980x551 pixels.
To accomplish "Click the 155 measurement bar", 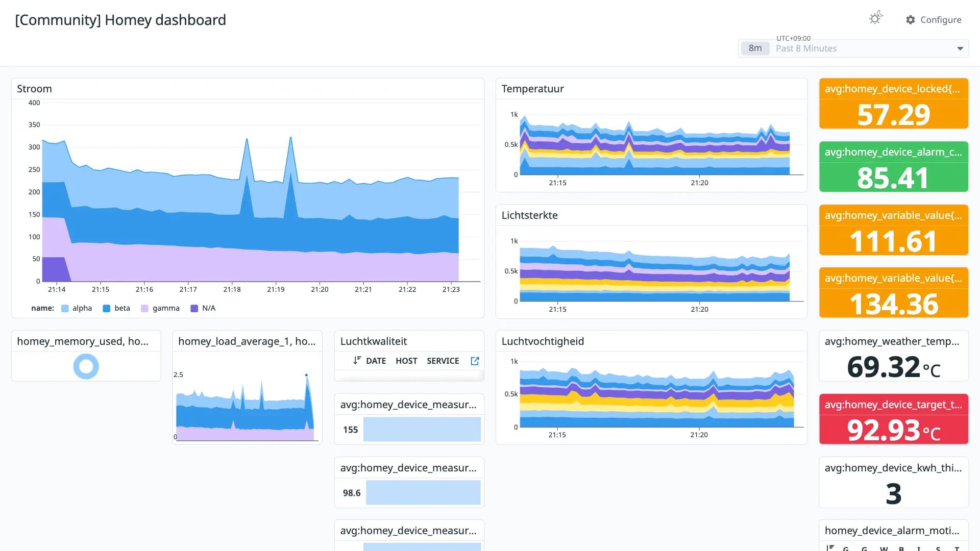I will 422,430.
